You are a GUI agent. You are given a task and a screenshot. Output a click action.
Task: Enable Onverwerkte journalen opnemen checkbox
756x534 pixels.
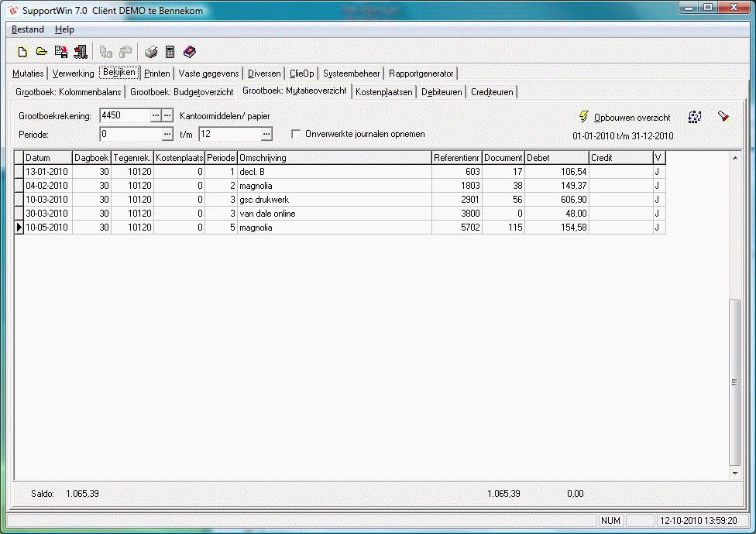[296, 134]
